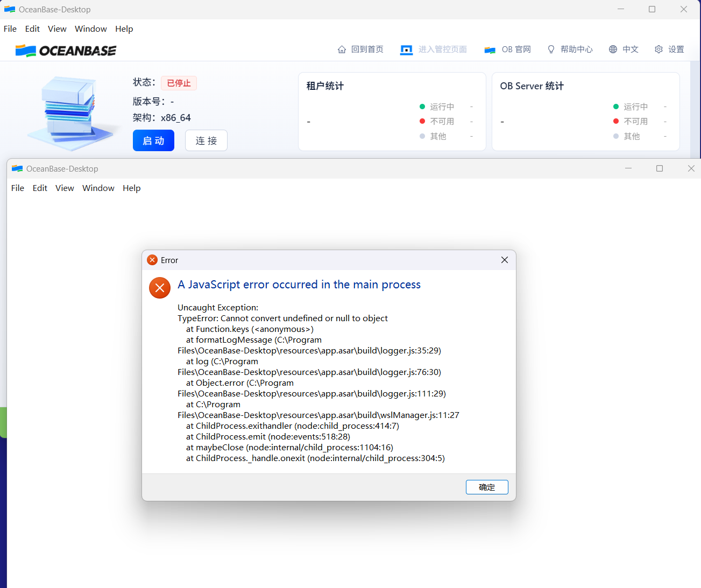Click the error heading 'A JavaScript error occurred'
Screen dimensions: 701x588
(x=299, y=285)
